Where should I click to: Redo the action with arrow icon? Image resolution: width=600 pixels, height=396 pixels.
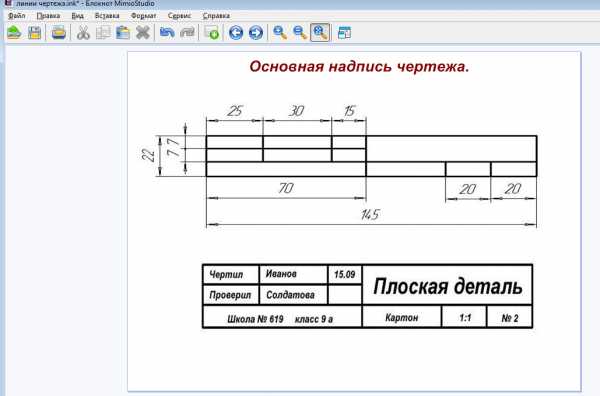point(187,33)
